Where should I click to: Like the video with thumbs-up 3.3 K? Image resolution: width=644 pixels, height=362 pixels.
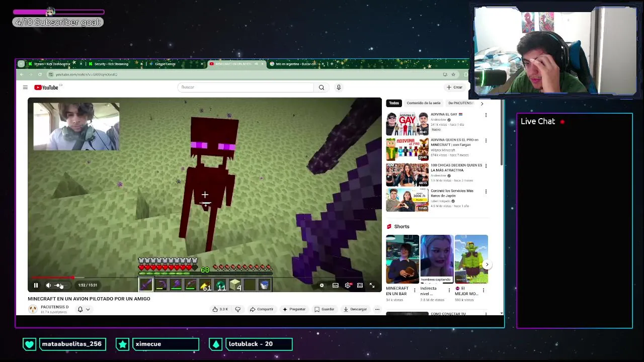point(220,309)
